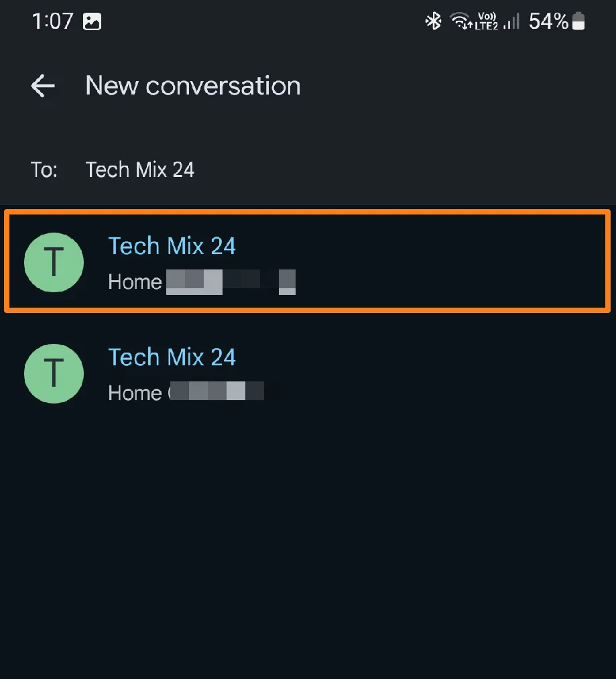Tap the "Home" label in second contact row

tap(135, 392)
